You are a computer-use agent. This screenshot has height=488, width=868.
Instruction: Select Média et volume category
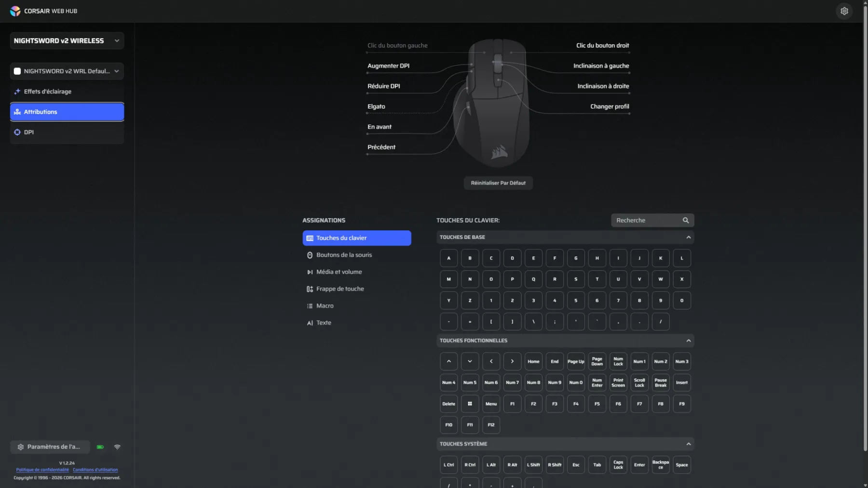(357, 272)
